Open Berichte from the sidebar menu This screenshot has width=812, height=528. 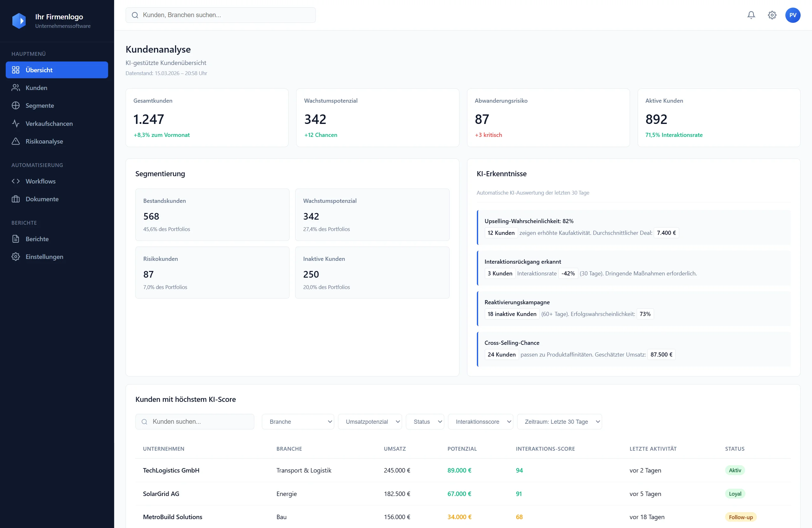click(37, 239)
